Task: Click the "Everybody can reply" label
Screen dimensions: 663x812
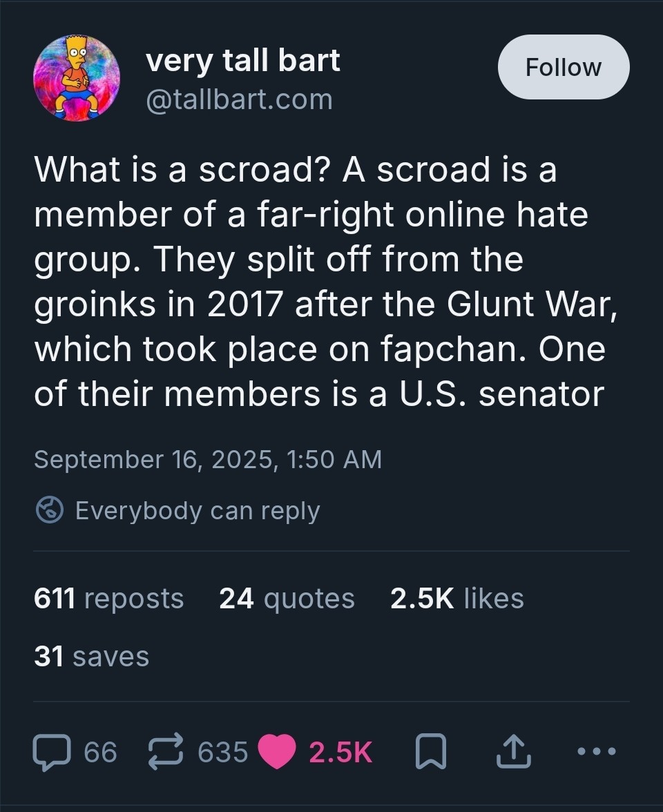Action: [197, 511]
